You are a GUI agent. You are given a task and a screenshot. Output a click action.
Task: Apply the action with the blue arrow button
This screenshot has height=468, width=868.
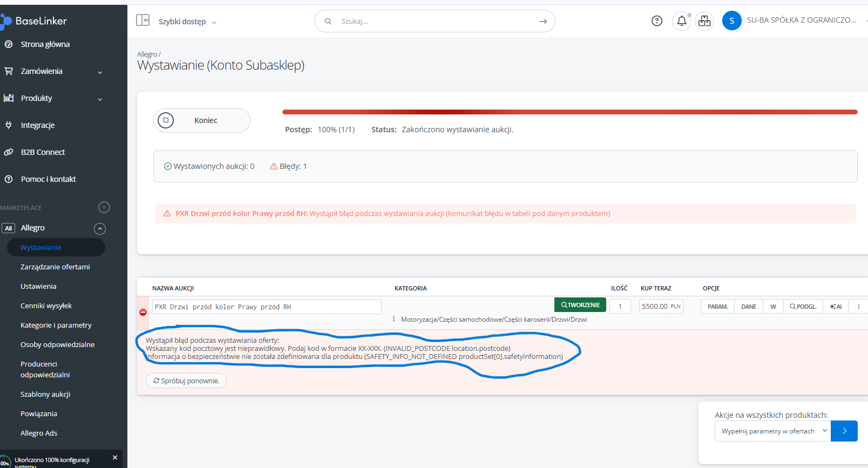pos(844,431)
